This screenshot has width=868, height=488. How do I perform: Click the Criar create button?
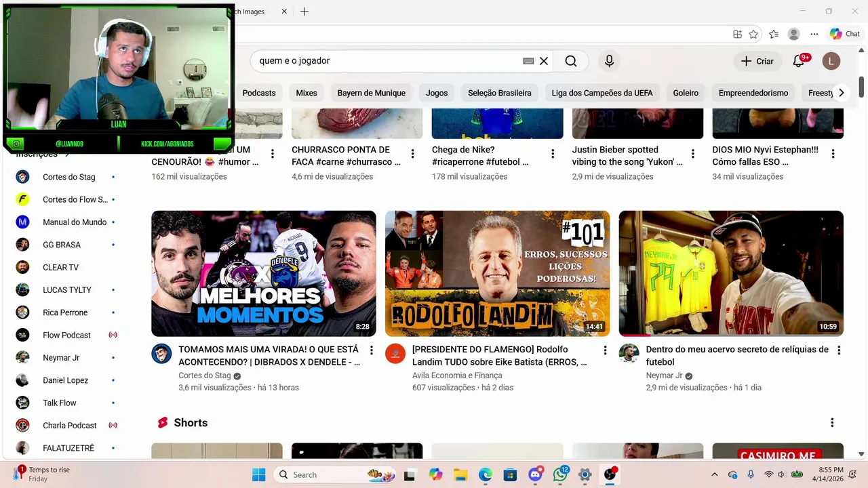click(x=757, y=61)
